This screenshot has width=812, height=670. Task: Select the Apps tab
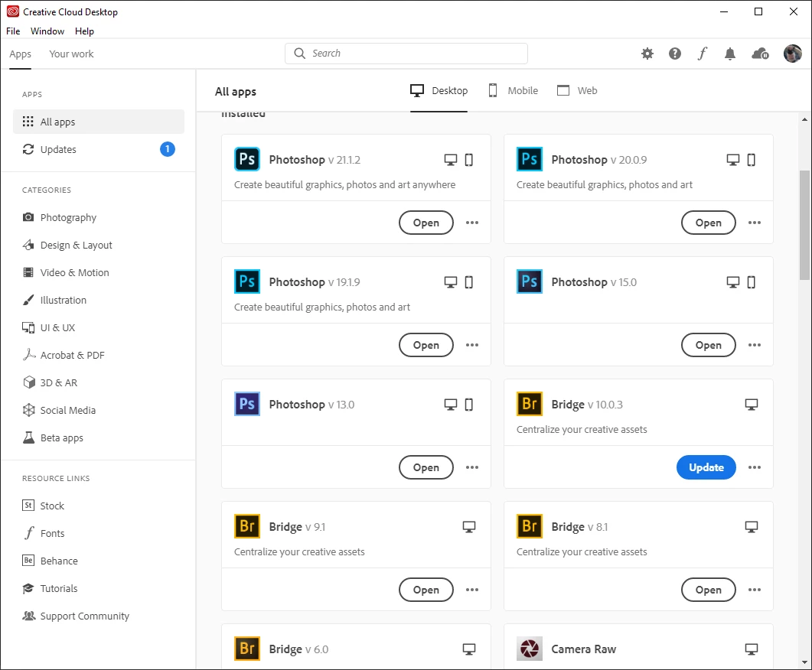click(x=20, y=54)
